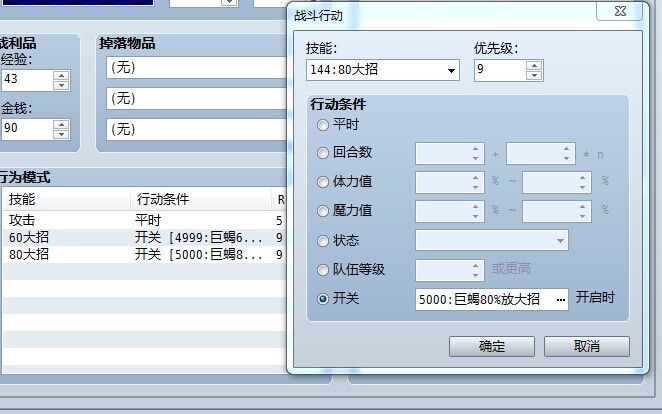Select the 攻击 row in 行为模式 list
Image resolution: width=662 pixels, height=414 pixels.
pos(144,220)
